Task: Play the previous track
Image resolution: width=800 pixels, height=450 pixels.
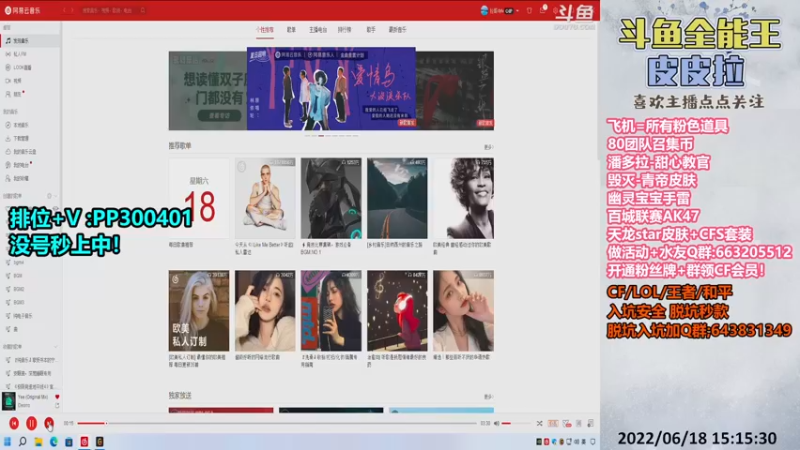Action: pyautogui.click(x=14, y=423)
